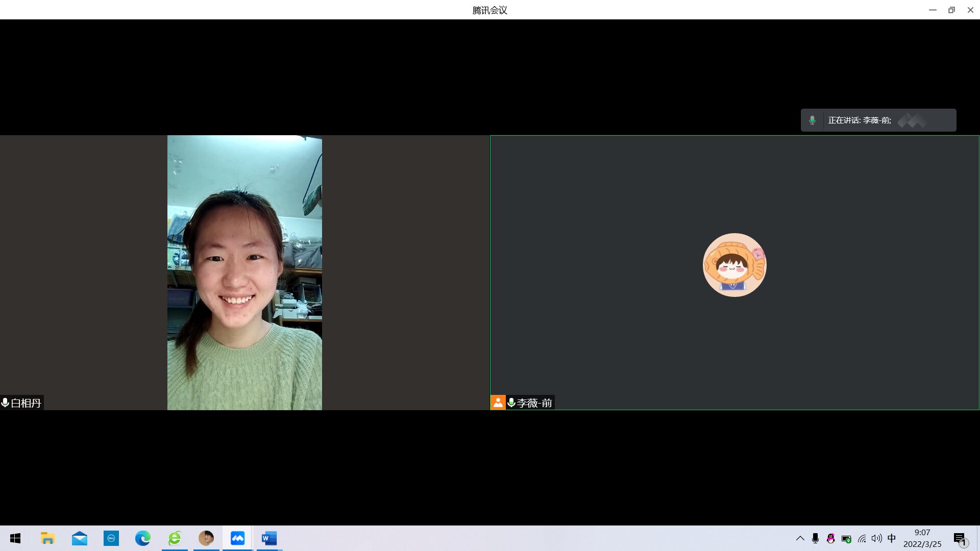980x551 pixels.
Task: Restore down the meeting window
Action: [951, 10]
